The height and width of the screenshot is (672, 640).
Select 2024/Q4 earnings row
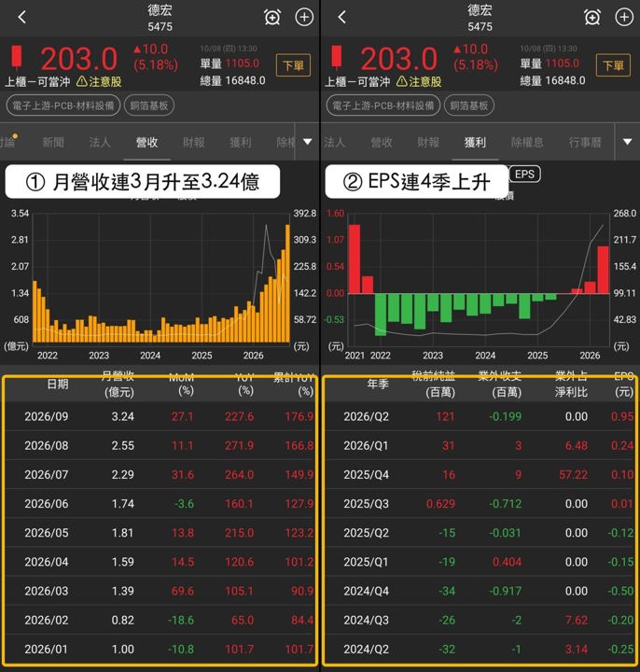[480, 591]
